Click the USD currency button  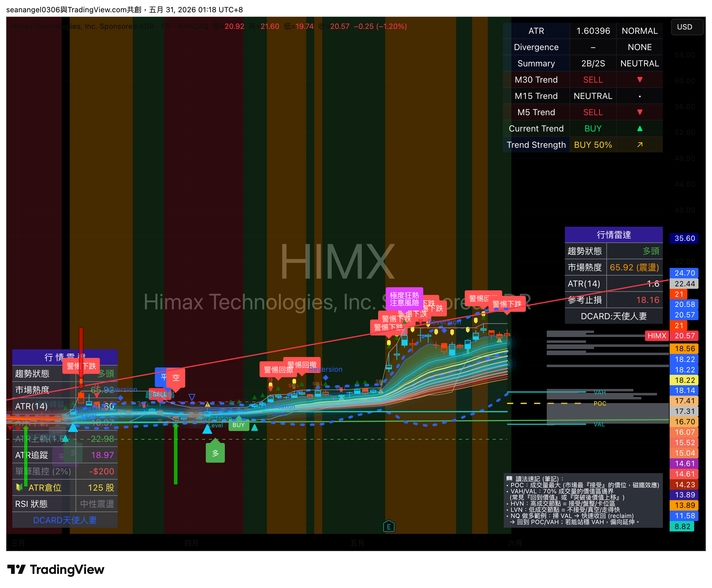[687, 27]
